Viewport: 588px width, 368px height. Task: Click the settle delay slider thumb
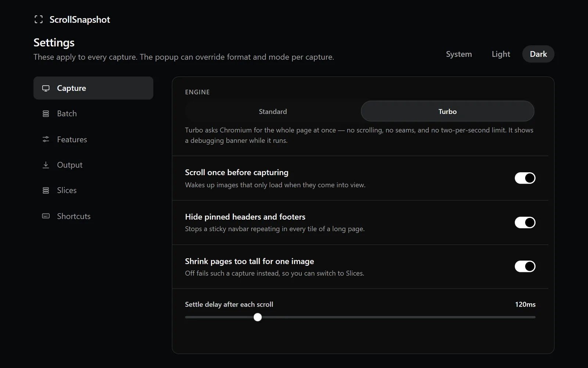tap(258, 317)
